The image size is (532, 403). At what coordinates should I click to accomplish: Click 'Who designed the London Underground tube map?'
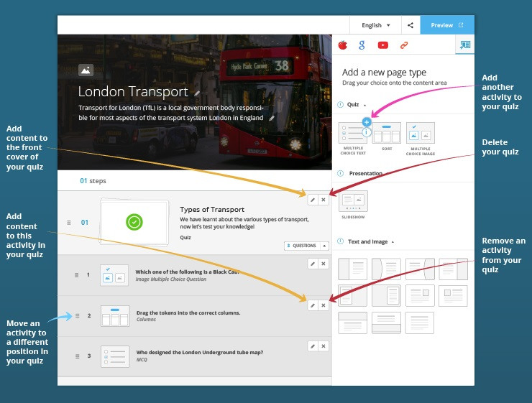[200, 353]
